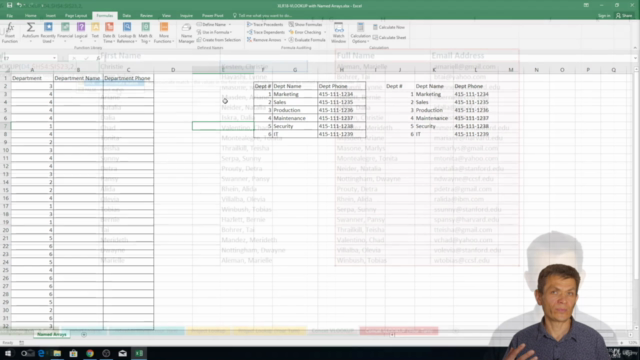Click inside the Name Box
The image size is (640, 360).
(x=27, y=58)
